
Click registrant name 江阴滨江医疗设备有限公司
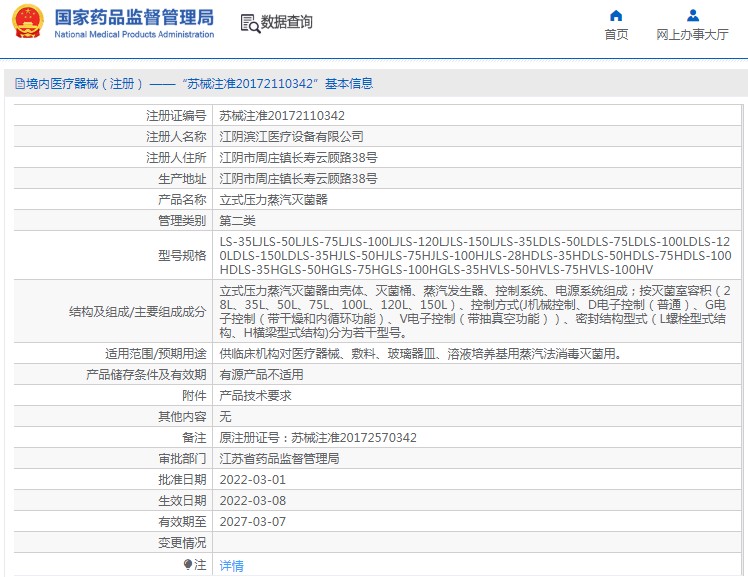click(x=291, y=136)
